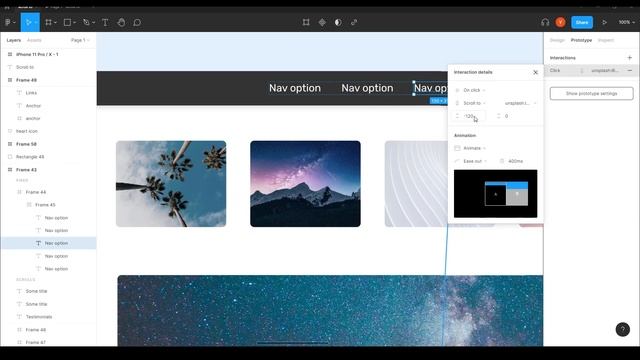This screenshot has width=640, height=360.
Task: Select the highlighted Nav option layer
Action: 48,243
